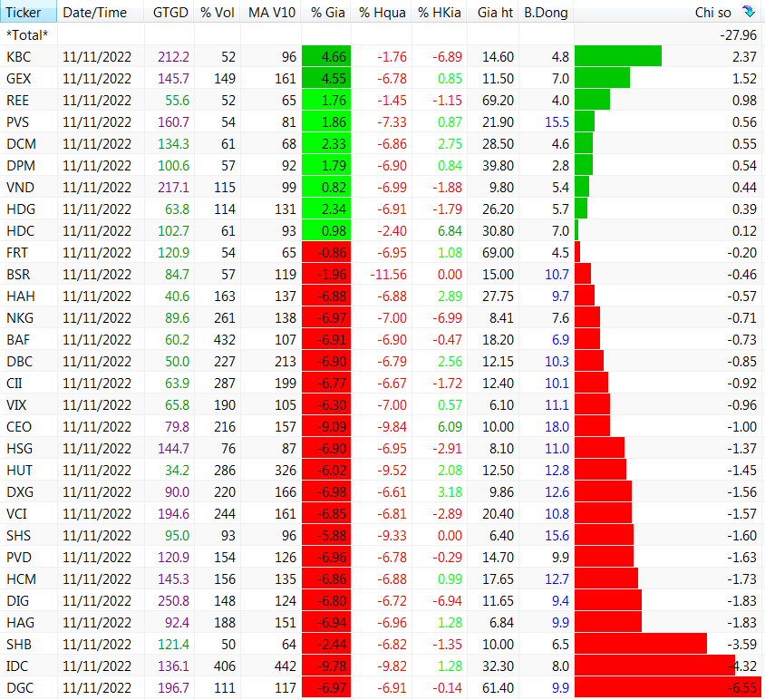The image size is (765, 700).
Task: Select the IDC ticker cell
Action: (x=17, y=666)
